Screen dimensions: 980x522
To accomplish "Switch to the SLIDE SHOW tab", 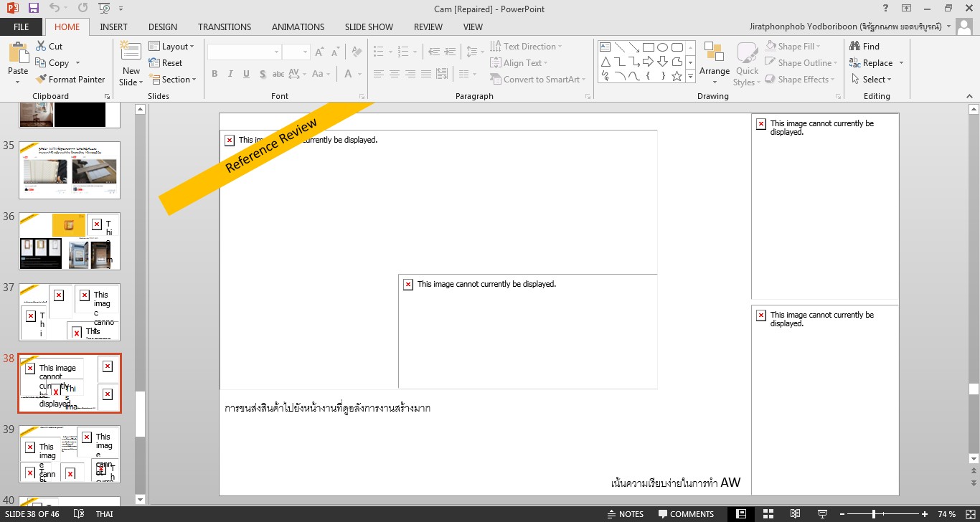I will pos(369,27).
